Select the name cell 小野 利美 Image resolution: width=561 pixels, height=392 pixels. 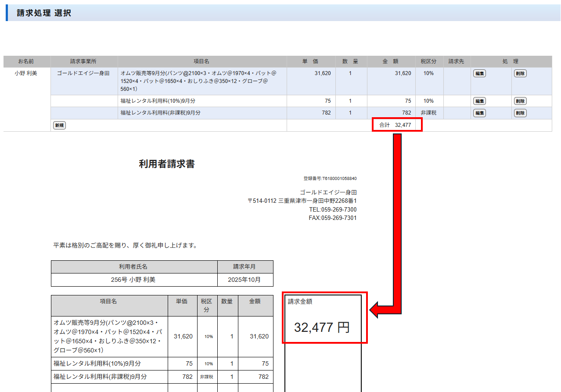(x=26, y=74)
